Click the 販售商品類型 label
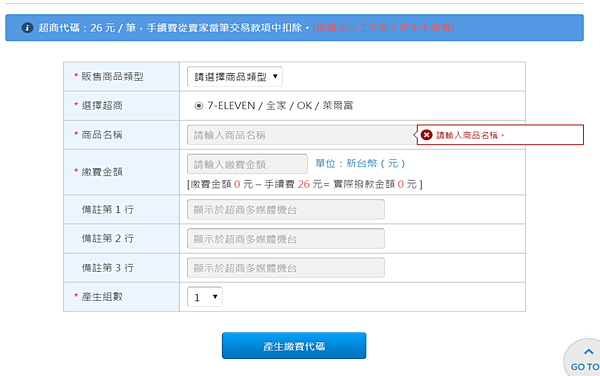This screenshot has height=376, width=600. click(x=112, y=77)
